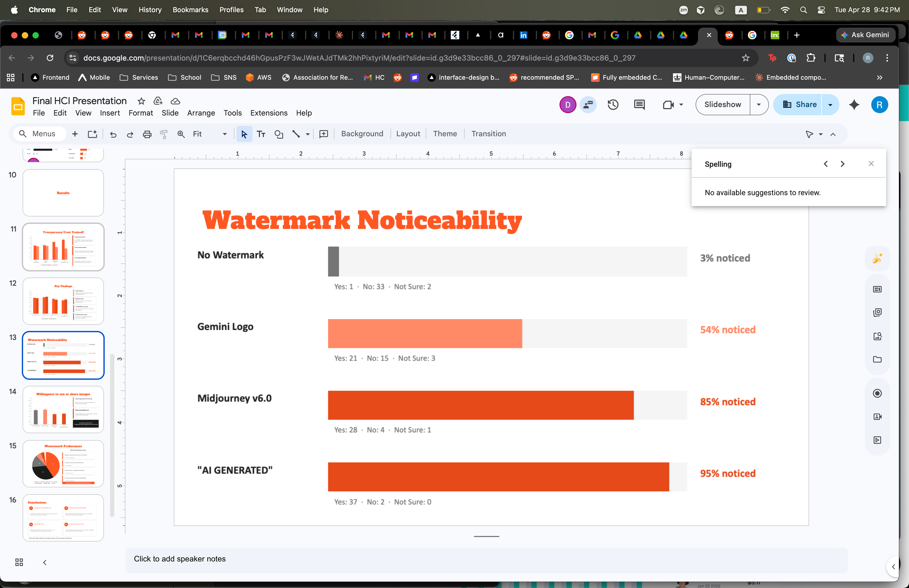Expand the line tool dropdown arrow

308,134
